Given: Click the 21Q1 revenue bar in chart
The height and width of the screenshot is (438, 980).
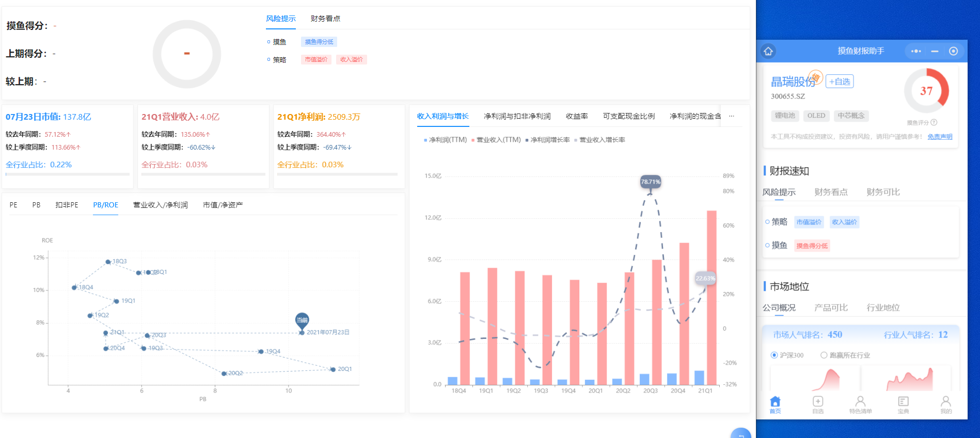Looking at the screenshot, I should pos(712,298).
